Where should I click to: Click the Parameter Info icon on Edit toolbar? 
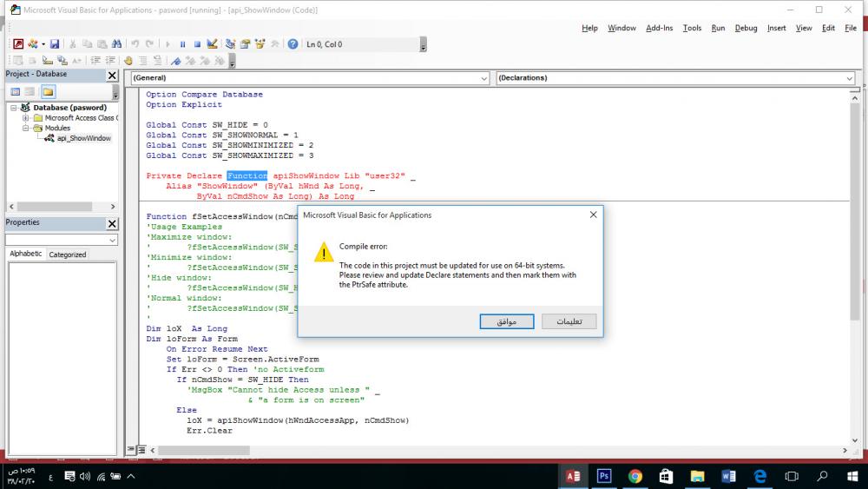coord(62,60)
